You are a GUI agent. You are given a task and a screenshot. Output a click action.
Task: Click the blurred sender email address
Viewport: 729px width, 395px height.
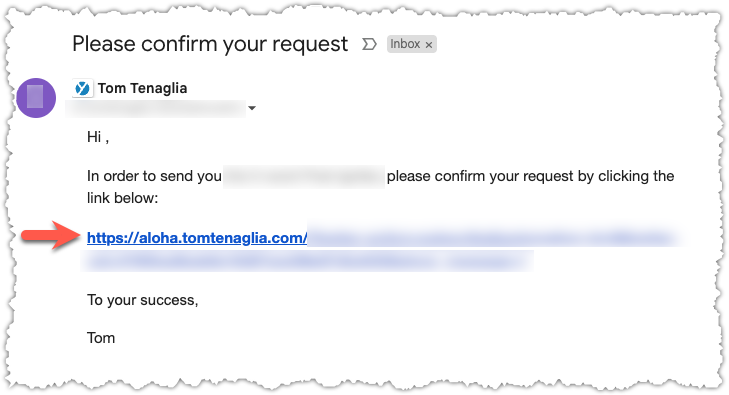click(x=156, y=109)
